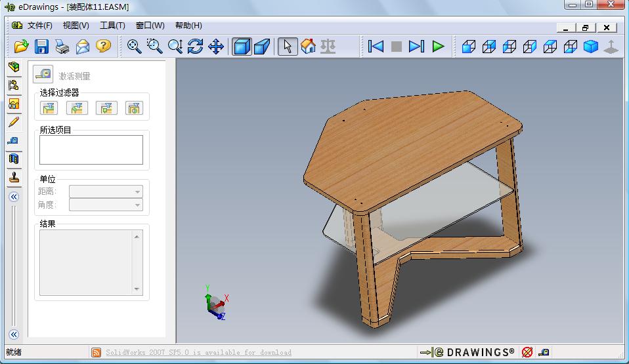
Task: Toggle the first selection filter button
Action: pos(49,108)
